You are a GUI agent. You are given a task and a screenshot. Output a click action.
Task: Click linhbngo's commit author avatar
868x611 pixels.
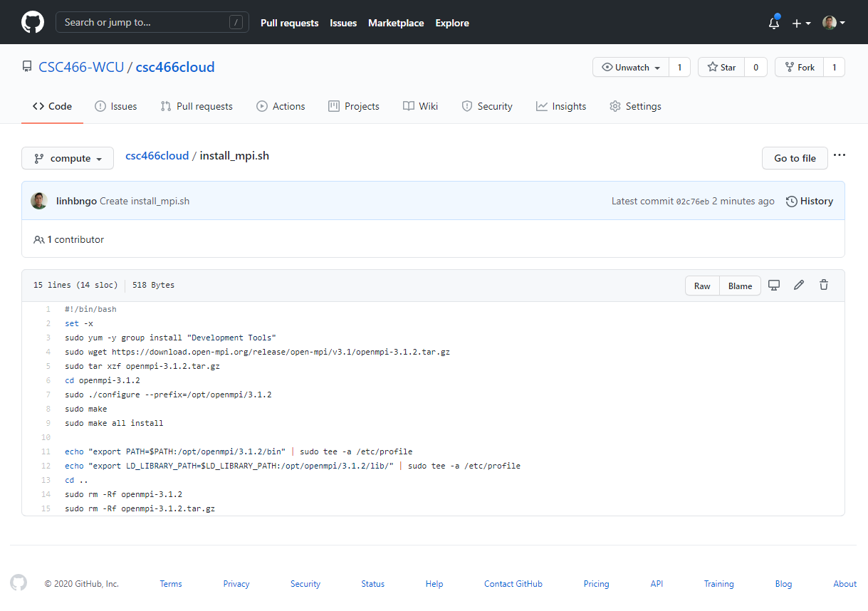point(39,201)
